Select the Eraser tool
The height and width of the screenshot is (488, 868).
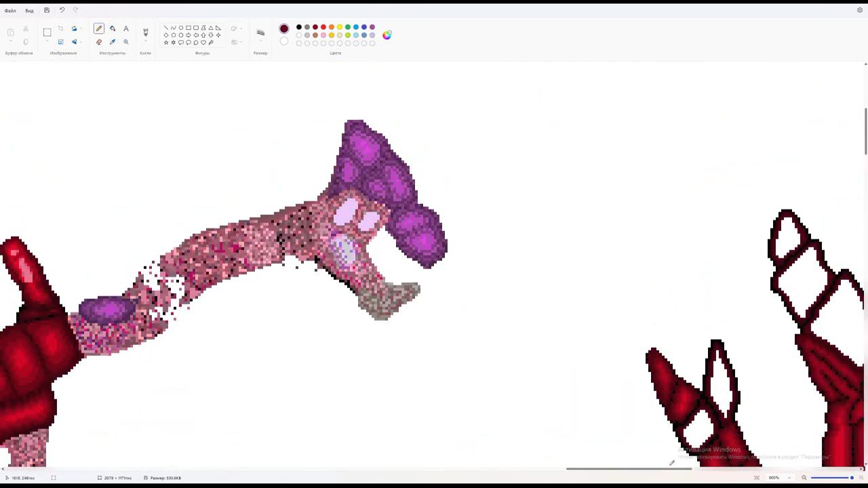99,42
